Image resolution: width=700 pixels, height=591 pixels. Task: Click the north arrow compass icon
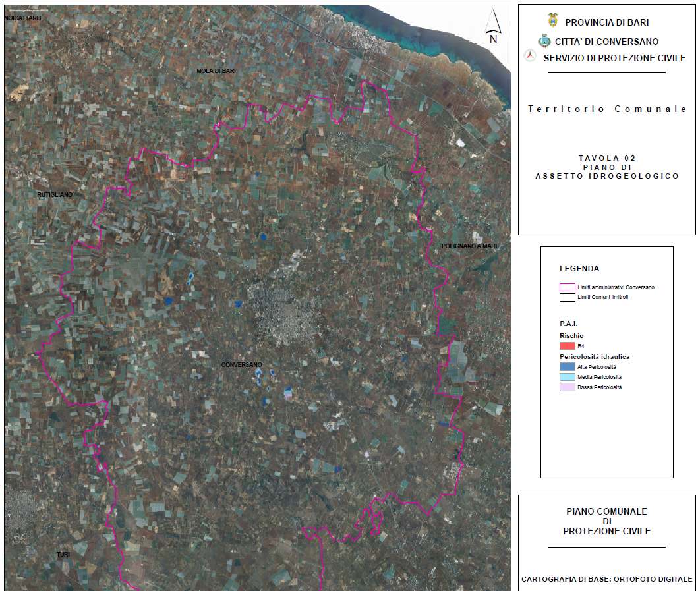pyautogui.click(x=492, y=26)
